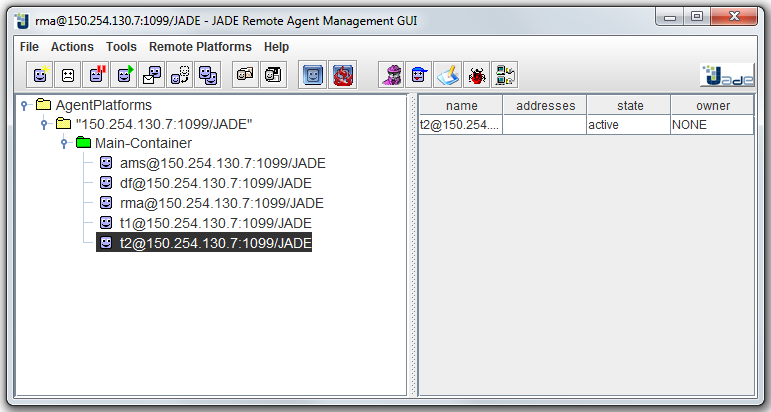Collapse the AgentPlatforms tree node
The image size is (771, 412).
click(24, 105)
